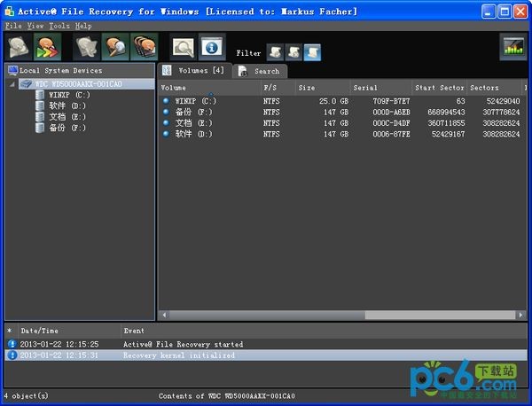This screenshot has width=532, height=406.
Task: Sort by the Serial column header
Action: tap(380, 88)
